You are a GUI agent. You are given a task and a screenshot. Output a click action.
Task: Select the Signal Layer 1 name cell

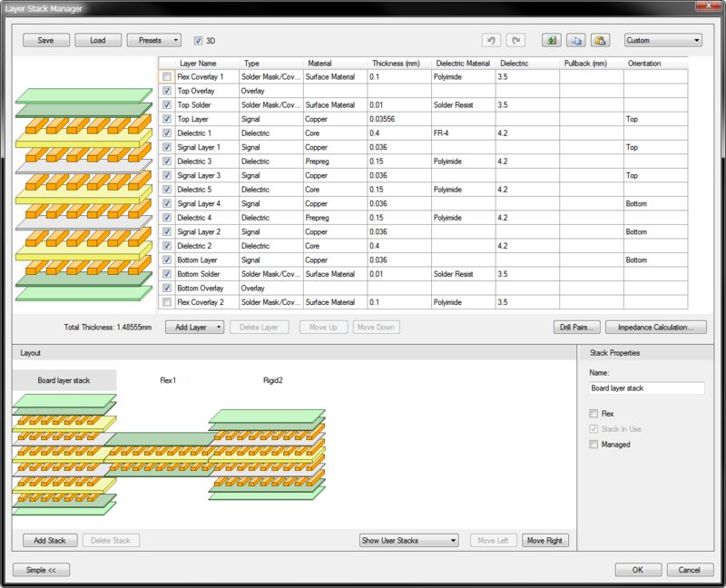[207, 147]
